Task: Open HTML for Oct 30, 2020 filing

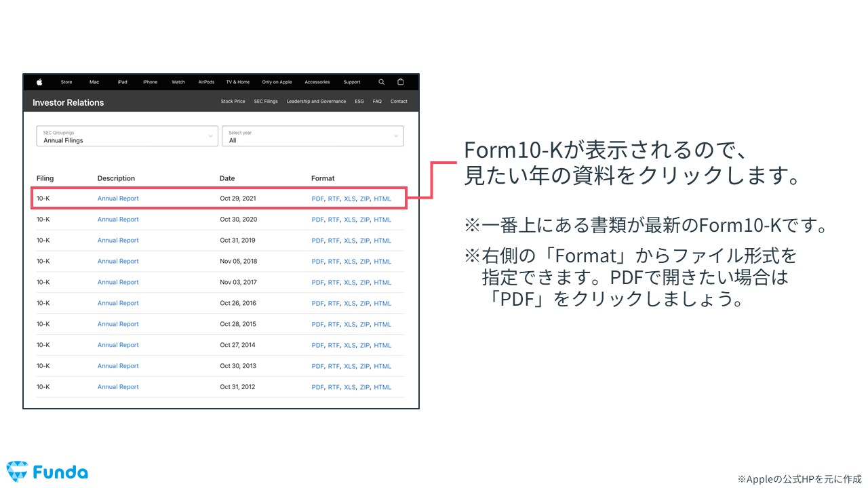Action: tap(382, 220)
